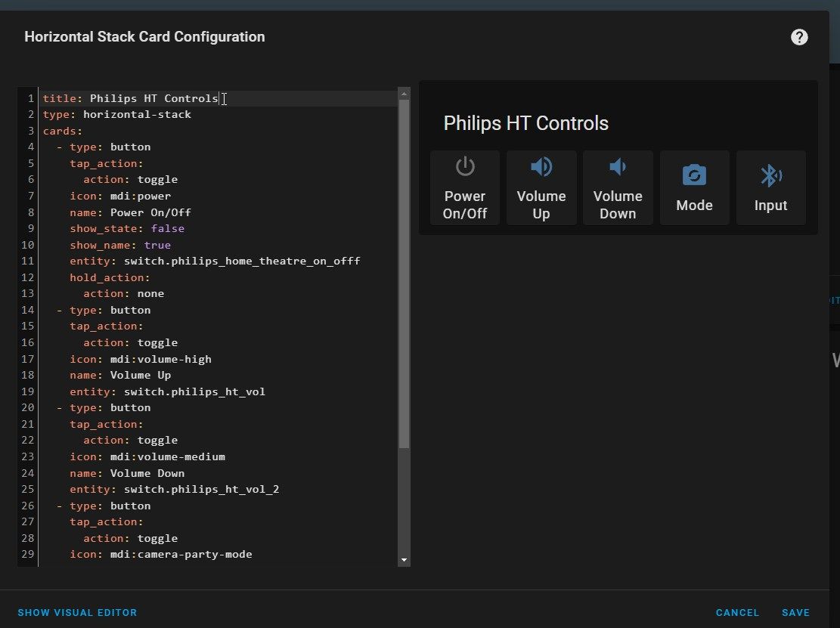Click the 'hold_action:' code line
Viewport: 840px width, 628px height.
[x=110, y=277]
